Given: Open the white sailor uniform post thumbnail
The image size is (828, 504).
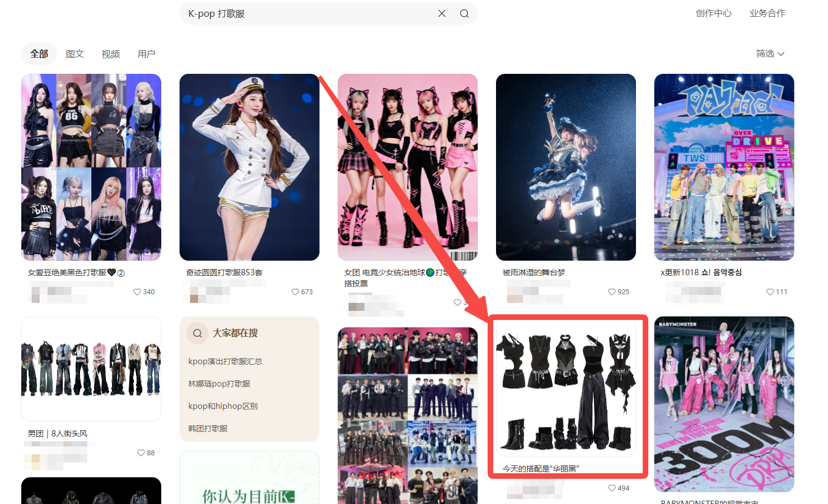Looking at the screenshot, I should tap(249, 167).
